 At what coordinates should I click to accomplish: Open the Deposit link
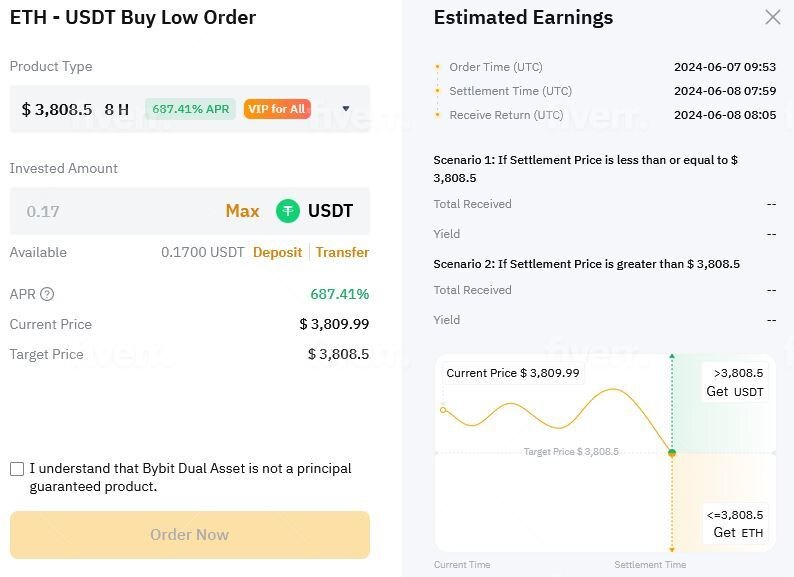[x=277, y=252]
